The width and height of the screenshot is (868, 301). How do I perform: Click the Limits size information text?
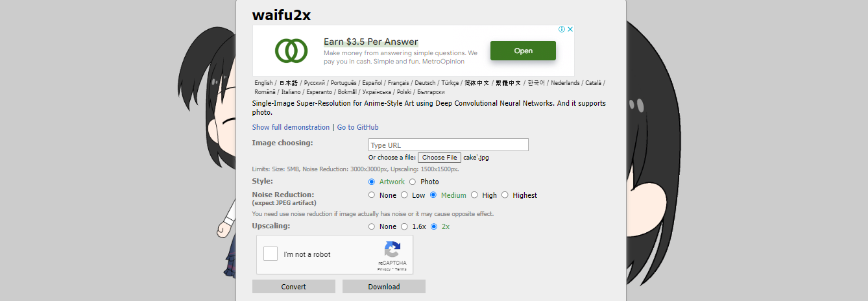356,169
